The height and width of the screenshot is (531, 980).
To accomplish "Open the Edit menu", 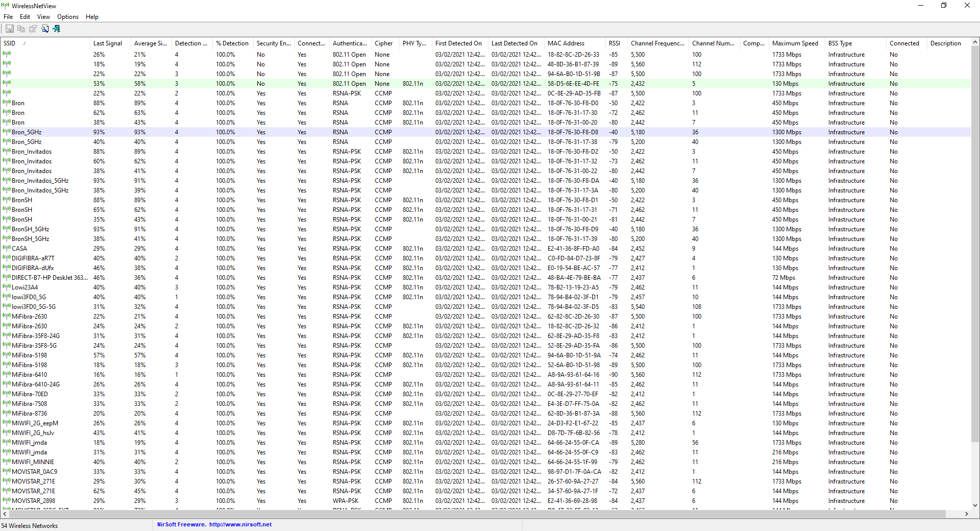I will [x=25, y=17].
